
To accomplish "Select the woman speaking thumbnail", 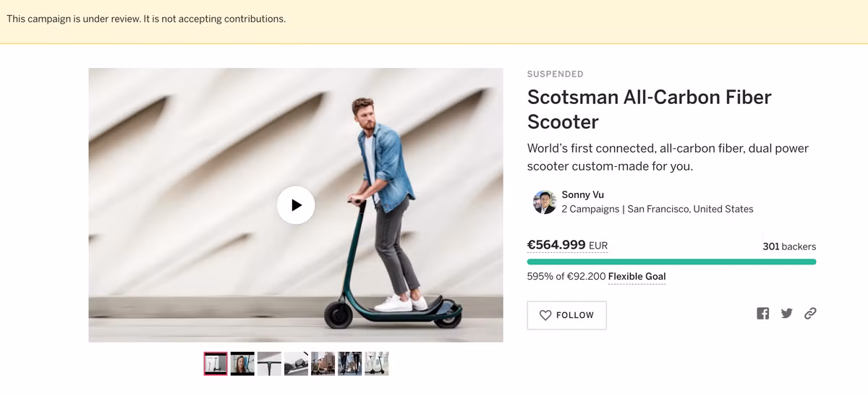I will (242, 363).
